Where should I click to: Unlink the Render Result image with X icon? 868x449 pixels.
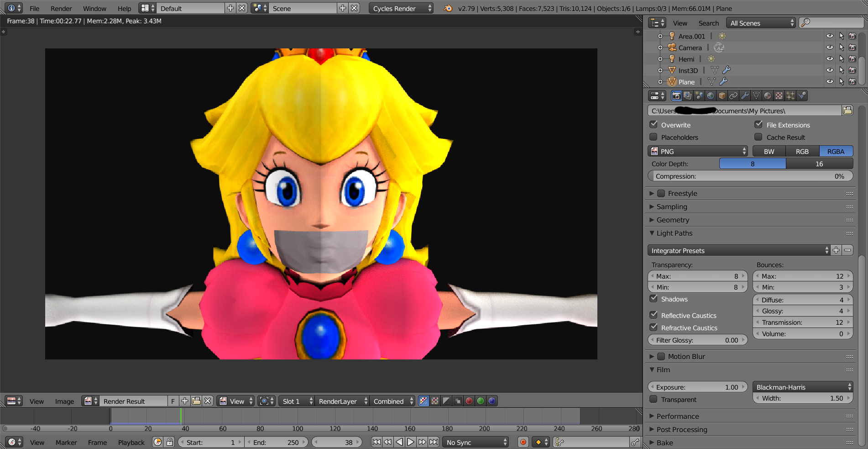(x=208, y=401)
